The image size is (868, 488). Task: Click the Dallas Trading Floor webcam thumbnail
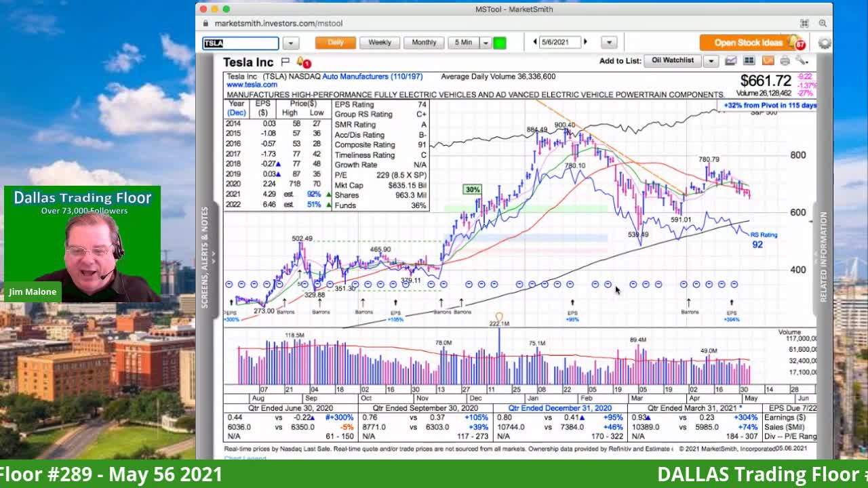pos(82,244)
